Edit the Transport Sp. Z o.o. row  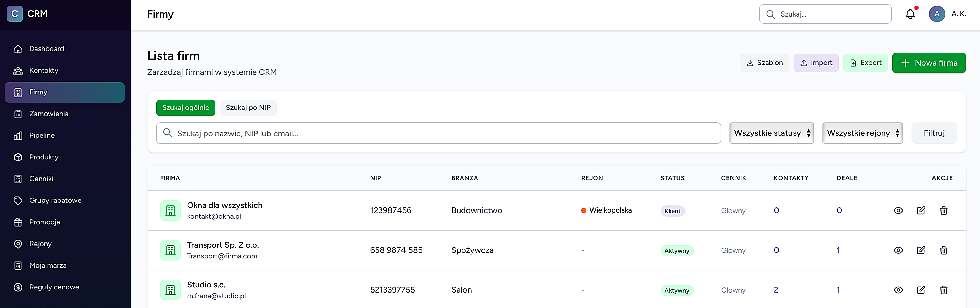(921, 250)
